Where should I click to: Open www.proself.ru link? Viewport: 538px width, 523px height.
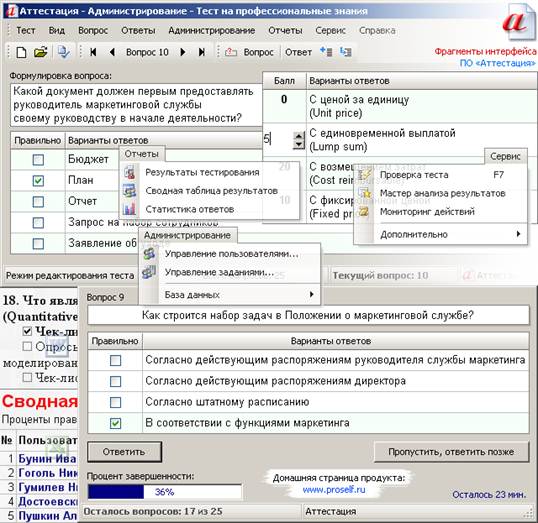334,489
